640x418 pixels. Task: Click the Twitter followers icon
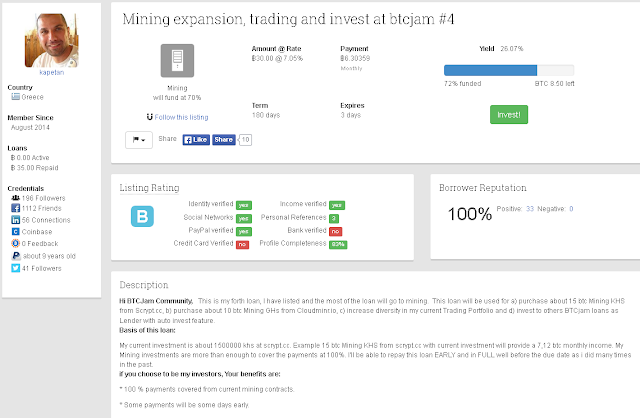pyautogui.click(x=16, y=268)
